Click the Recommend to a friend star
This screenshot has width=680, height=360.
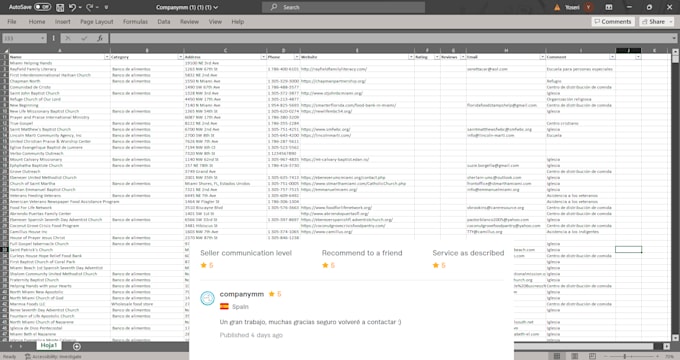[x=325, y=265]
